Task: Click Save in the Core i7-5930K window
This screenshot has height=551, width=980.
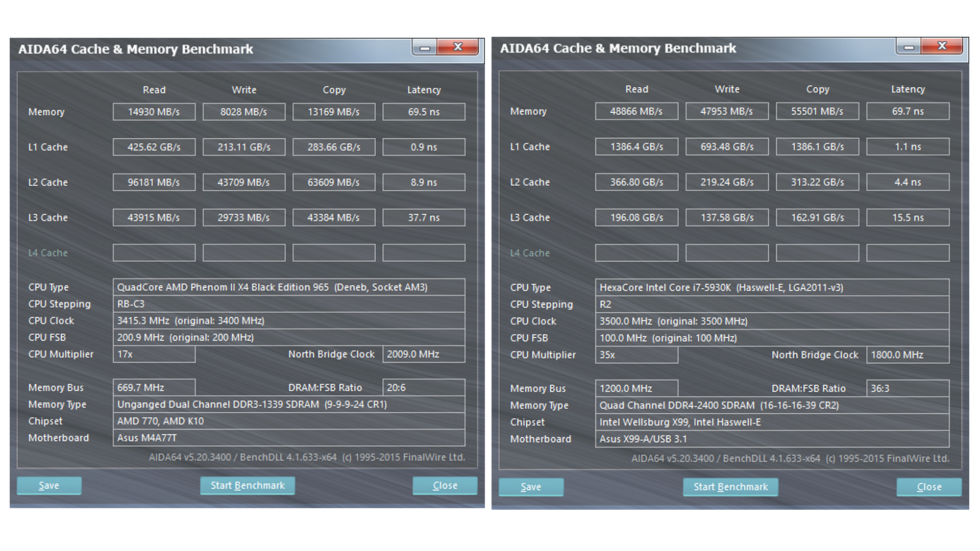Action: click(x=531, y=487)
